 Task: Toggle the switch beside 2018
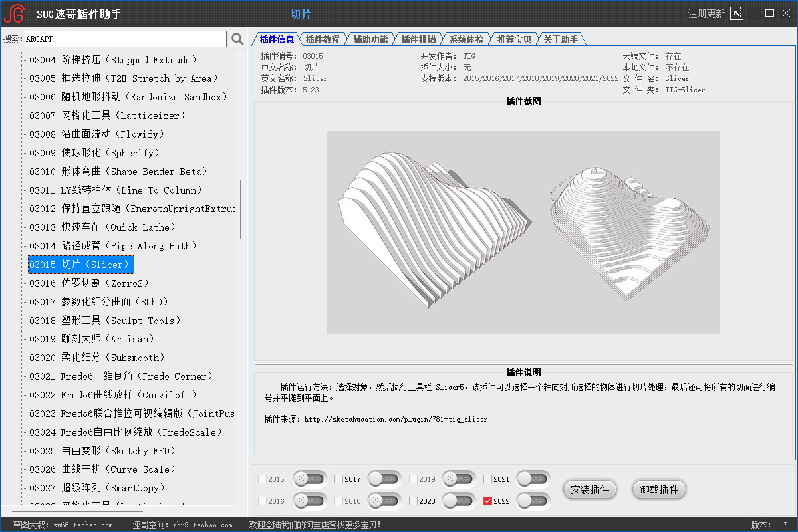384,501
